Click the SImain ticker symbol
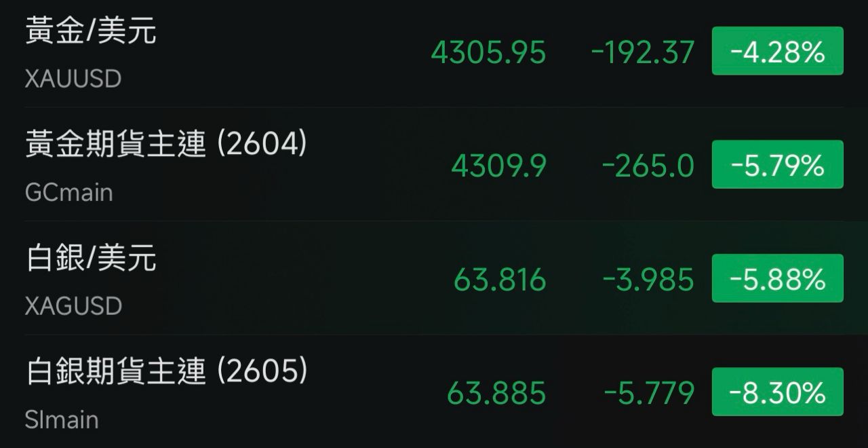This screenshot has width=868, height=448. [x=62, y=420]
